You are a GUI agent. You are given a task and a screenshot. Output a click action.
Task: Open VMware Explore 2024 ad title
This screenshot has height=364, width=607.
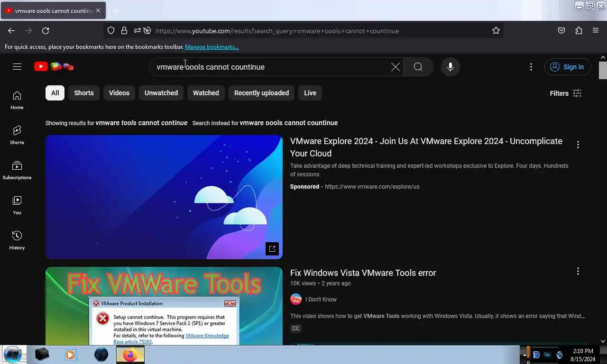coord(426,147)
